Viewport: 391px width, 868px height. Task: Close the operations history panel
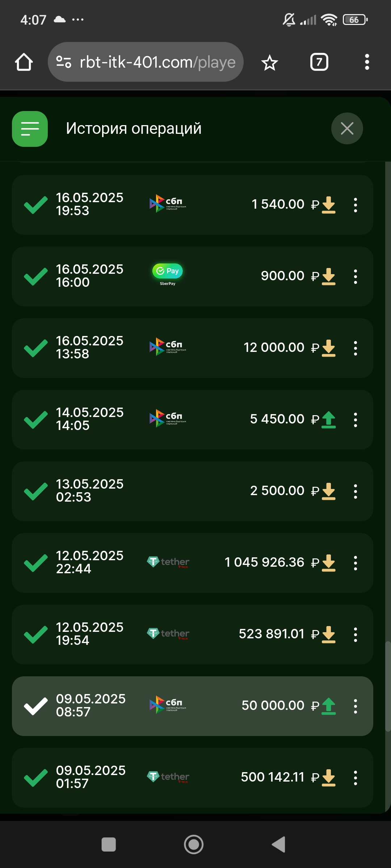click(347, 128)
